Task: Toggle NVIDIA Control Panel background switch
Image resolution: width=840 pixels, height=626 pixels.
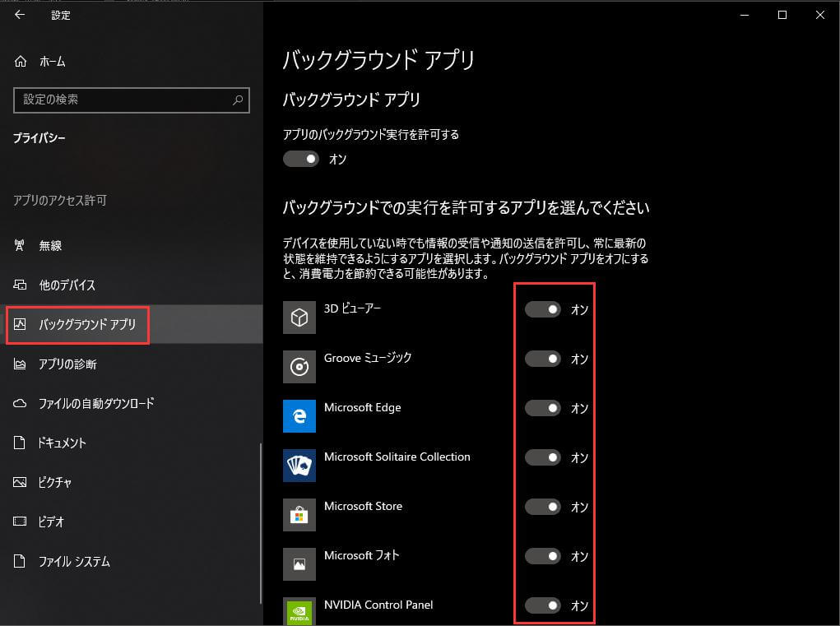Action: click(x=543, y=605)
